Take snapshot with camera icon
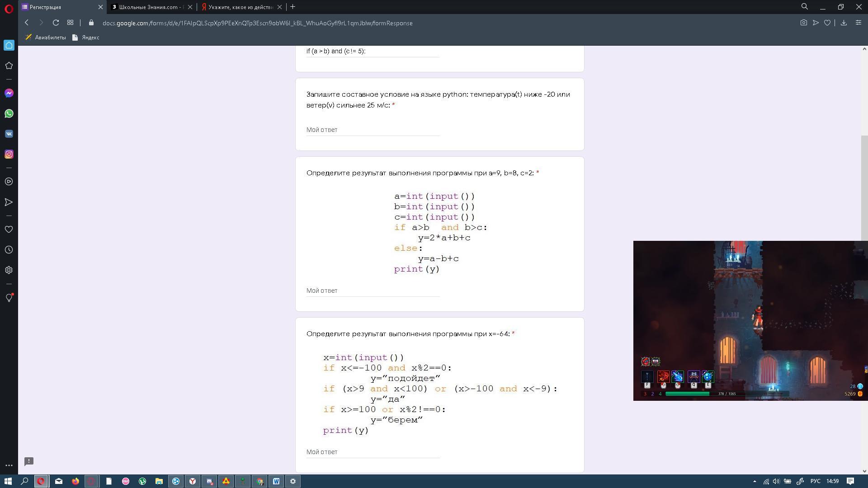Screen dimensions: 868x488 (803, 23)
